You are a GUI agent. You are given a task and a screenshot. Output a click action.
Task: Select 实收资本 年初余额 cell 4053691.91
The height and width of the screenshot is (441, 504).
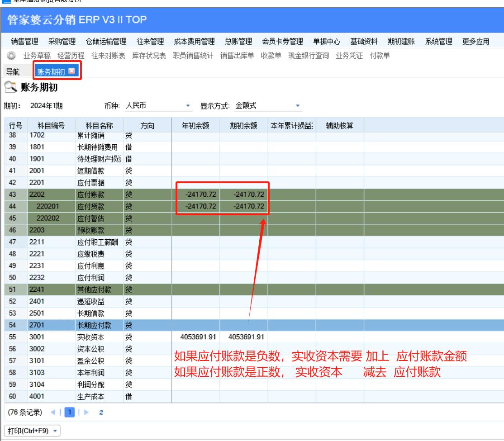(195, 337)
